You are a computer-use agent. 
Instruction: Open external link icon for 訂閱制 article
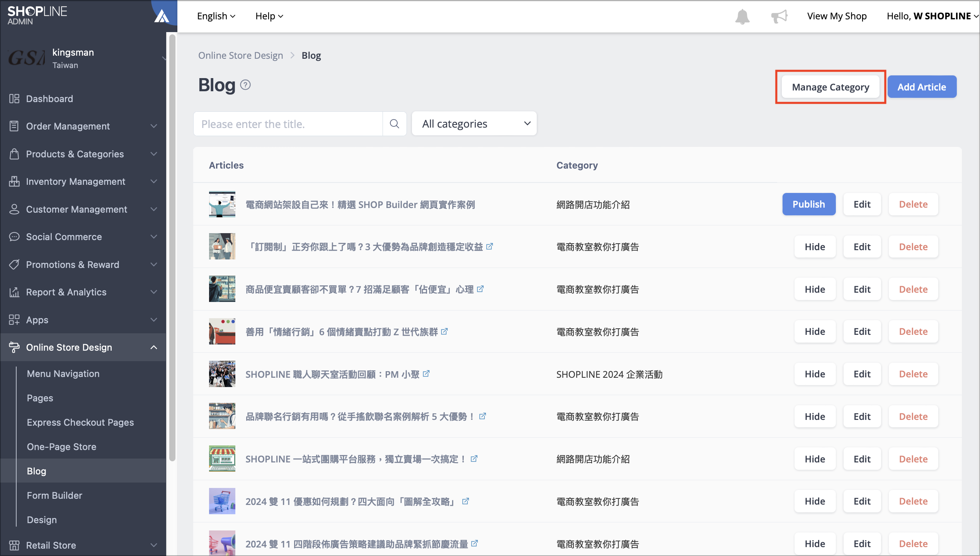(x=490, y=246)
